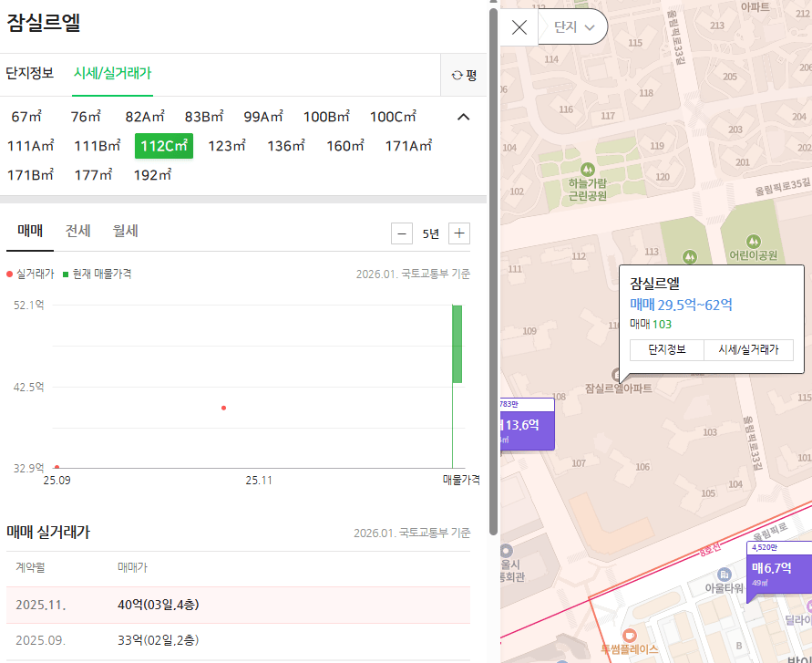Switch selection to the 136㎡ area
The height and width of the screenshot is (663, 812).
point(284,145)
